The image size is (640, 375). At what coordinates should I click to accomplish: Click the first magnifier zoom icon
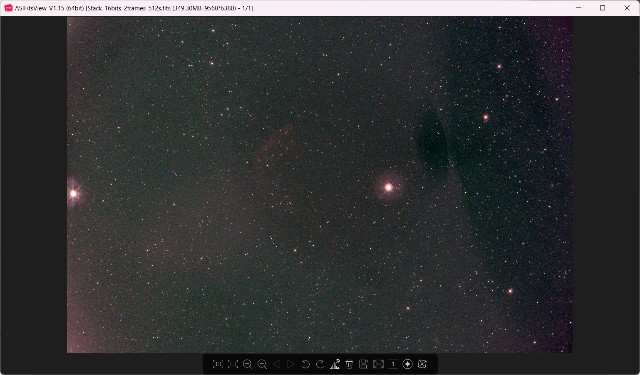(247, 364)
